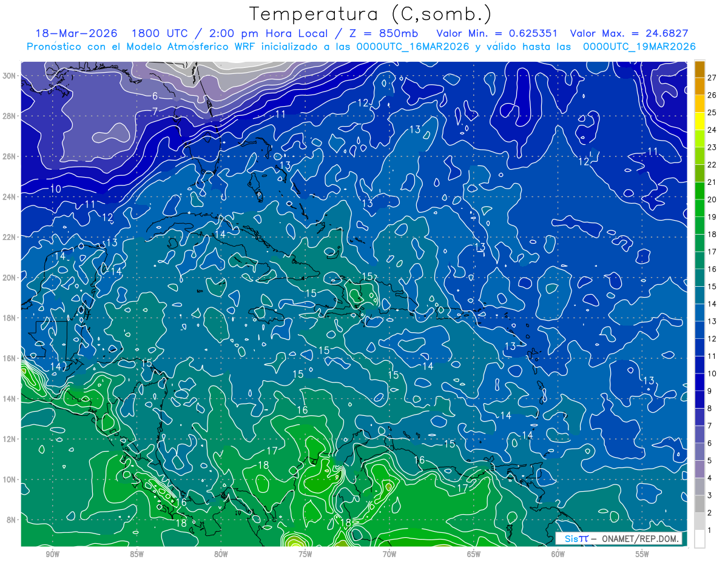
Task: Click legend scale number "23"
Action: coord(712,147)
